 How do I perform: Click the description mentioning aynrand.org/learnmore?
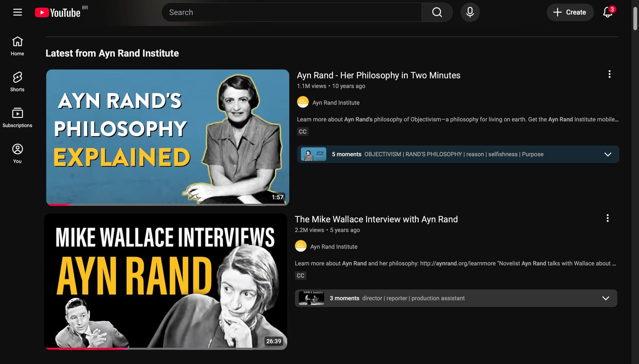tap(455, 263)
